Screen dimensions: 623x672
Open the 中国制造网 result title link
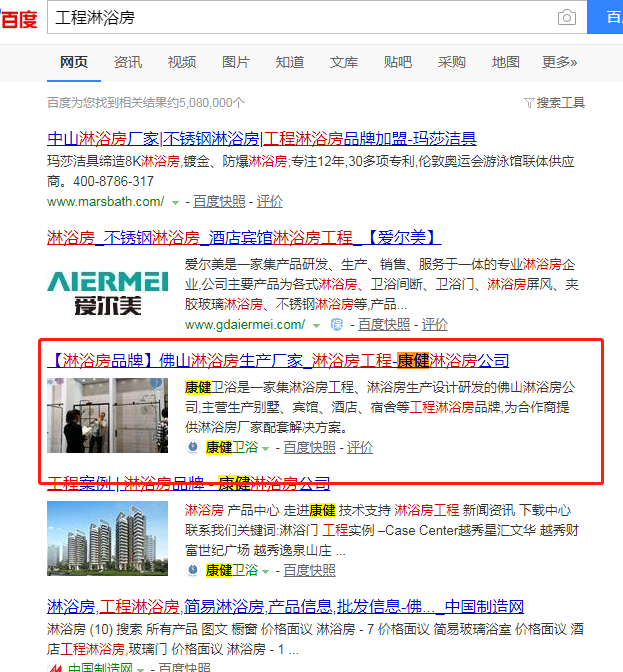[x=285, y=606]
